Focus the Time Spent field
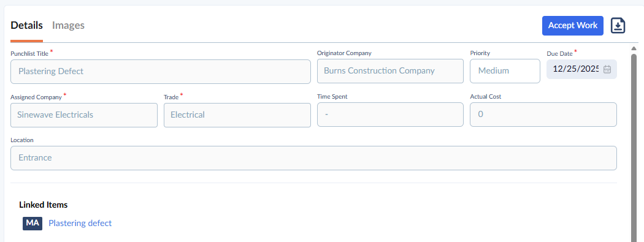This screenshot has width=644, height=242. [x=390, y=115]
